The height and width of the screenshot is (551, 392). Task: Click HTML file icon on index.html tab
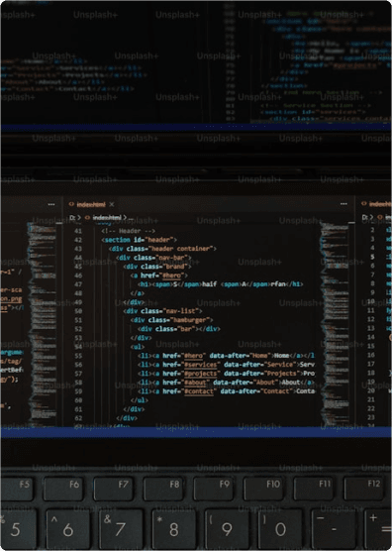coord(71,204)
